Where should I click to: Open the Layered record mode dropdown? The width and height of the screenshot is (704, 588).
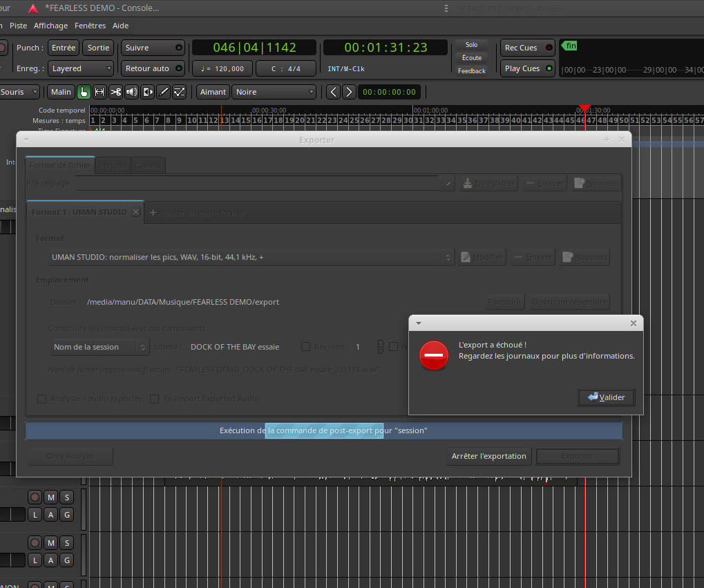[x=81, y=68]
